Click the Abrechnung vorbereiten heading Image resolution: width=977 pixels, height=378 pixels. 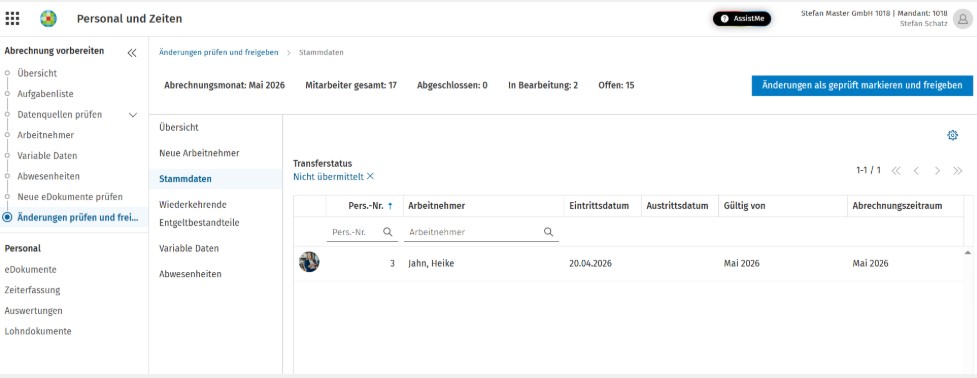point(54,51)
